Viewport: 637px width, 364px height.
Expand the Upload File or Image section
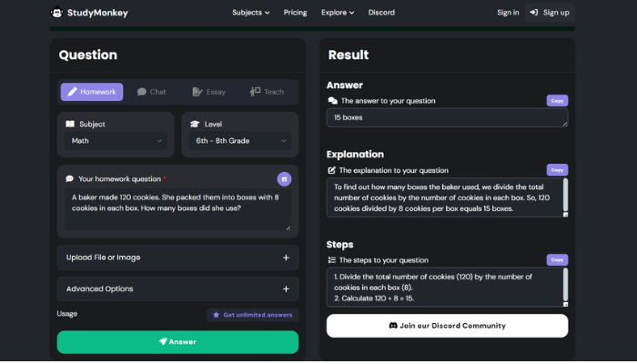pos(177,258)
